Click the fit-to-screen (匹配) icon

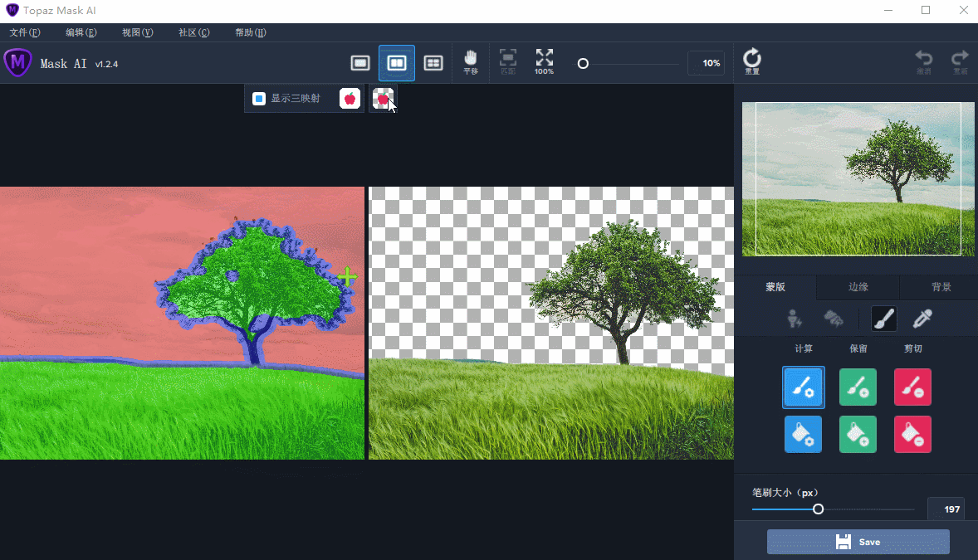[x=508, y=62]
